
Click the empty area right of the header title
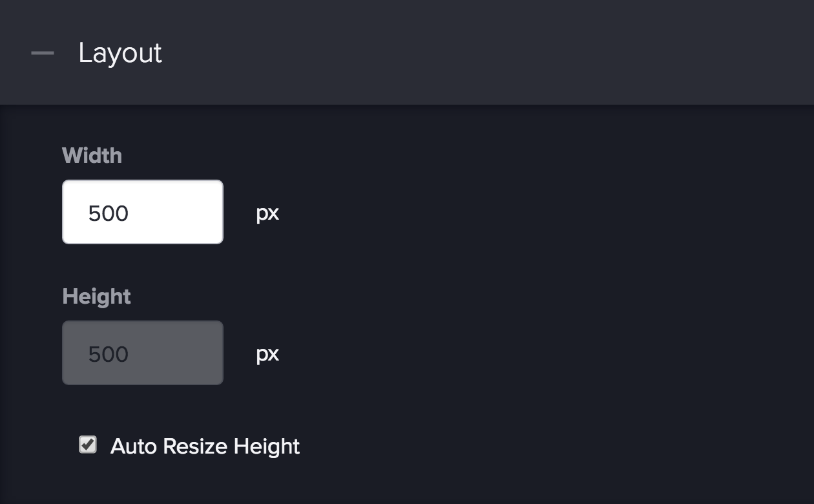point(485,53)
